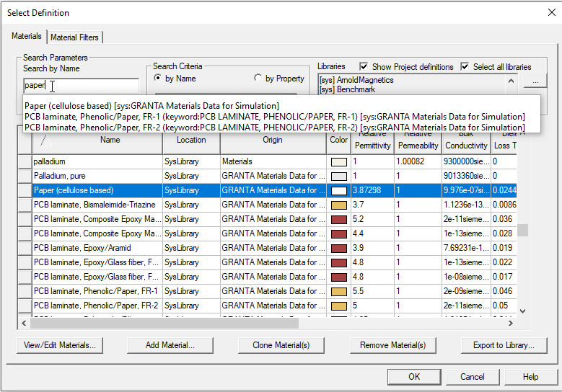Viewport: 562px width, 392px height.
Task: Click the Palladium, pure color swatch
Action: [338, 176]
